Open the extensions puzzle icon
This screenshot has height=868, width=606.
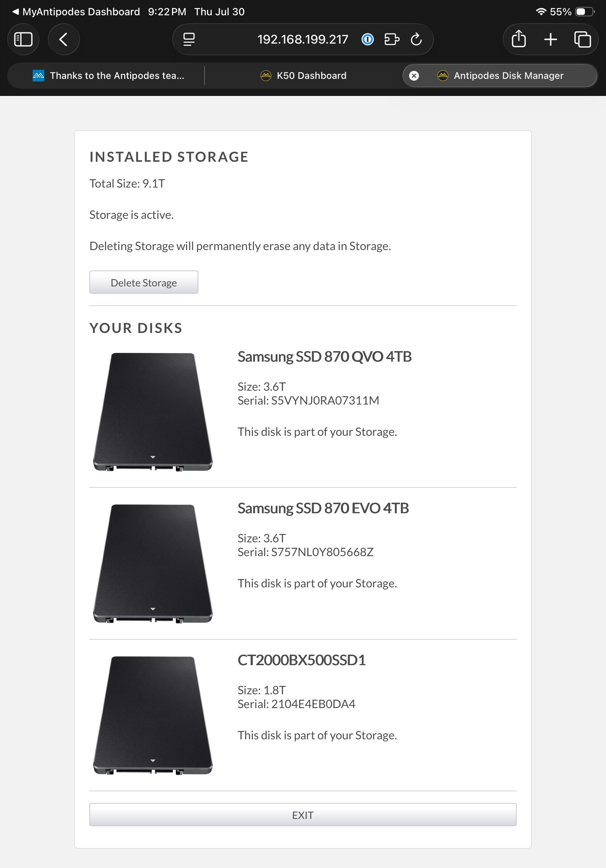(392, 39)
